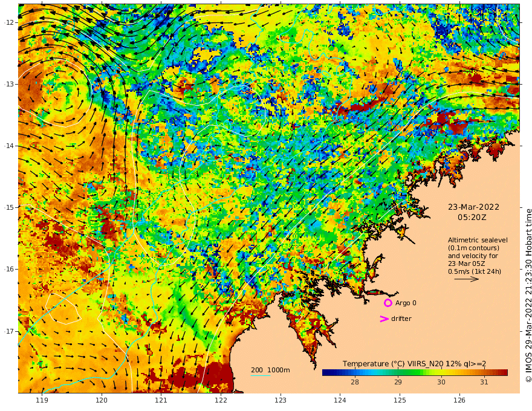
Task: Click longitude axis label 123
Action: pos(281,400)
